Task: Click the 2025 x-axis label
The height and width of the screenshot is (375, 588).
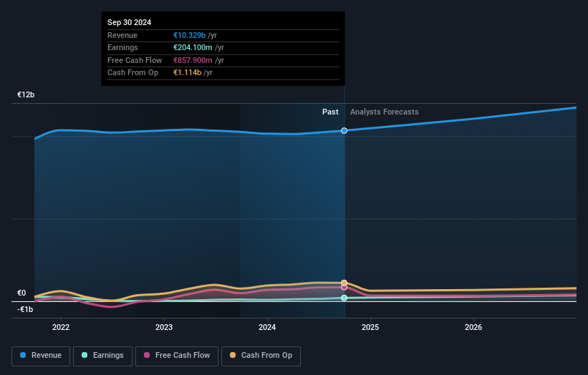Action: click(x=370, y=327)
